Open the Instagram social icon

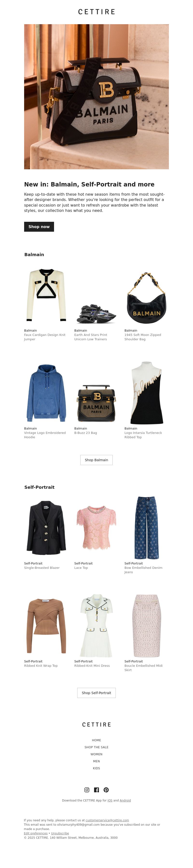[x=87, y=790]
